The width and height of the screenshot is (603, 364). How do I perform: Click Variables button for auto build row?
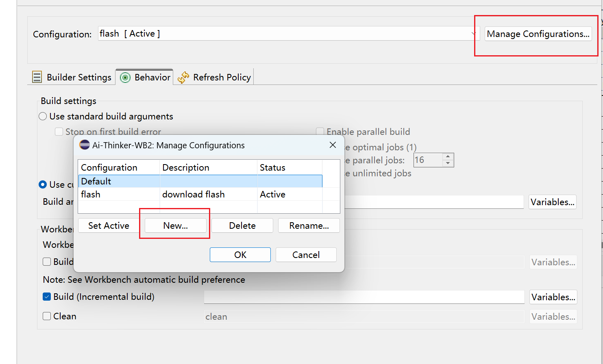pos(553,262)
